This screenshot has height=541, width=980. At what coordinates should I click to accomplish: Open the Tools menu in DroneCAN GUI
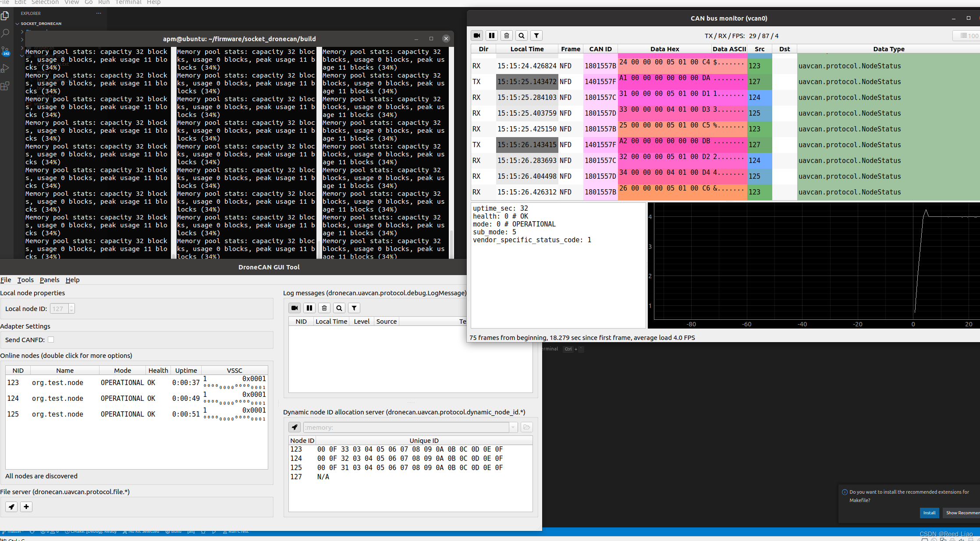pyautogui.click(x=25, y=280)
